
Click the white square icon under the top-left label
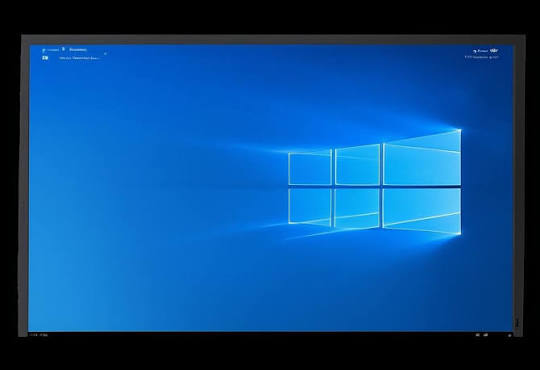45,58
